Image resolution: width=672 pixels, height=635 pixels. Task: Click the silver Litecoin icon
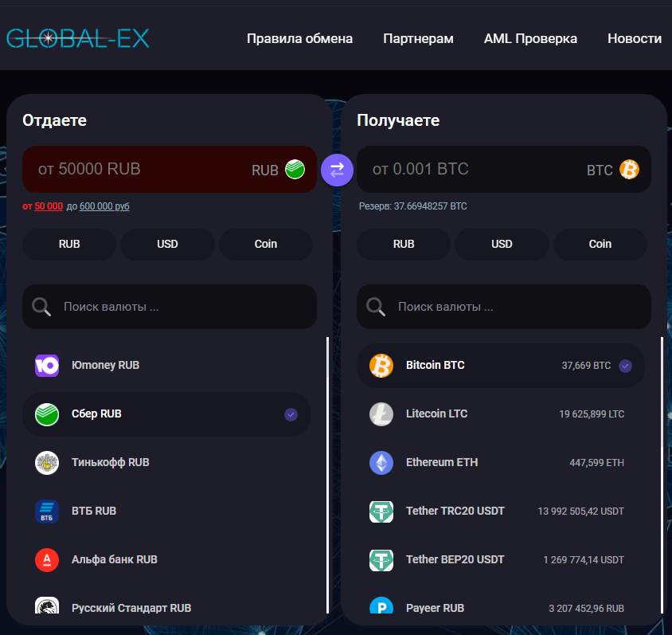click(381, 414)
